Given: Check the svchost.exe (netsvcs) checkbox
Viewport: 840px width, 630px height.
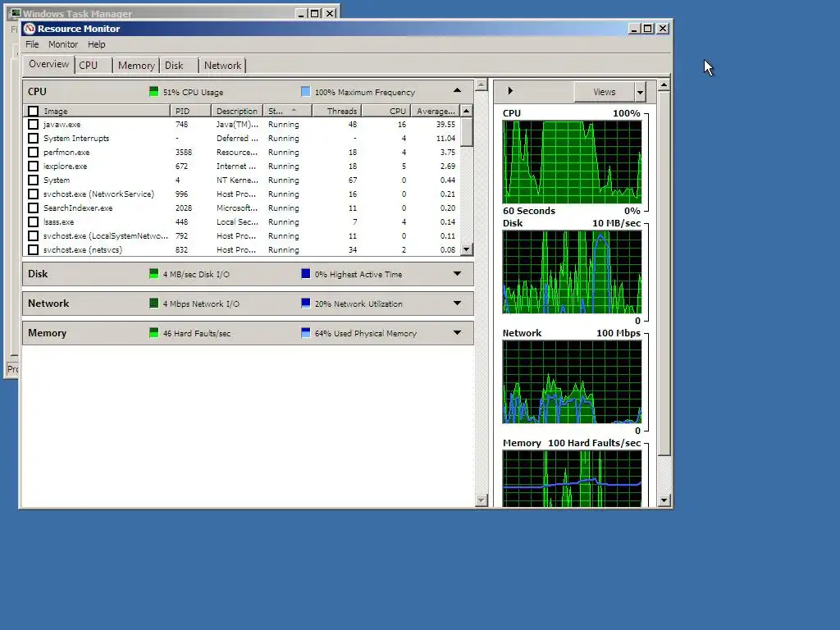Looking at the screenshot, I should [x=33, y=249].
